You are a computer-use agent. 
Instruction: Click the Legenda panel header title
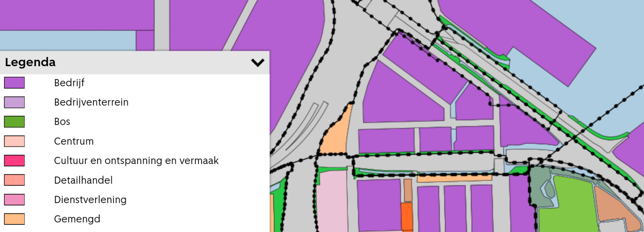pos(30,62)
